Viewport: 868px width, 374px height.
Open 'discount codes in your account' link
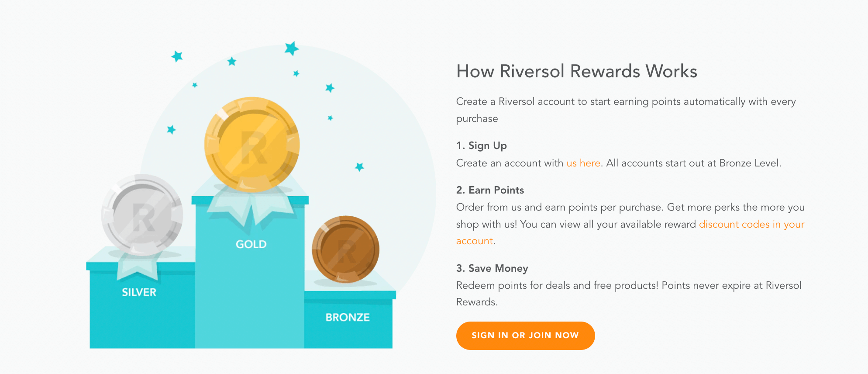pyautogui.click(x=751, y=224)
